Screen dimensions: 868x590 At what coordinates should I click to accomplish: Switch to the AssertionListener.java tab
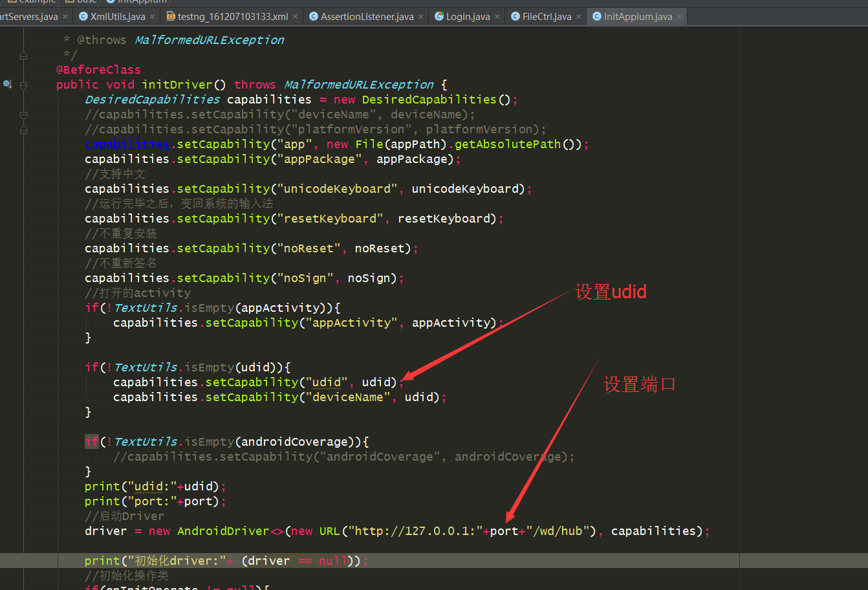tap(366, 16)
